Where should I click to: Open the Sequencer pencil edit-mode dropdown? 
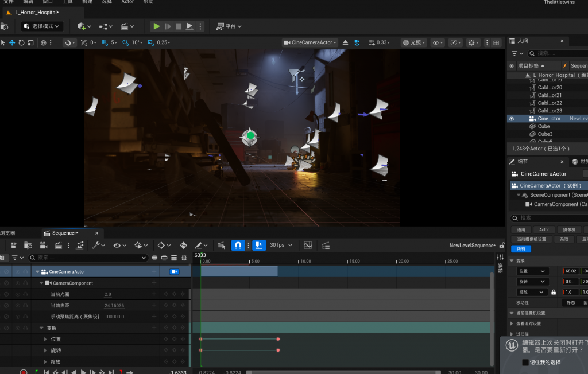coord(201,246)
